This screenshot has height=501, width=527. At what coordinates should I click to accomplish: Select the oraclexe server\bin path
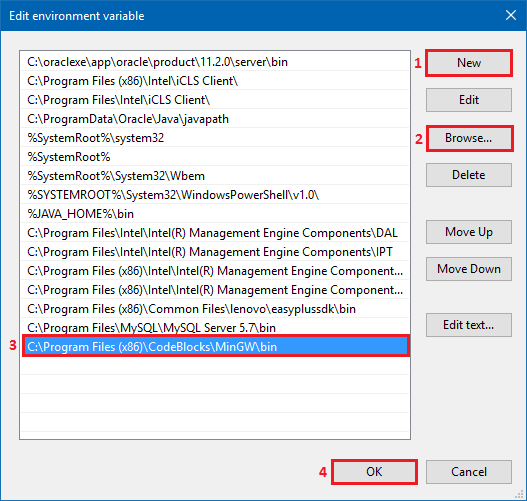click(x=215, y=62)
